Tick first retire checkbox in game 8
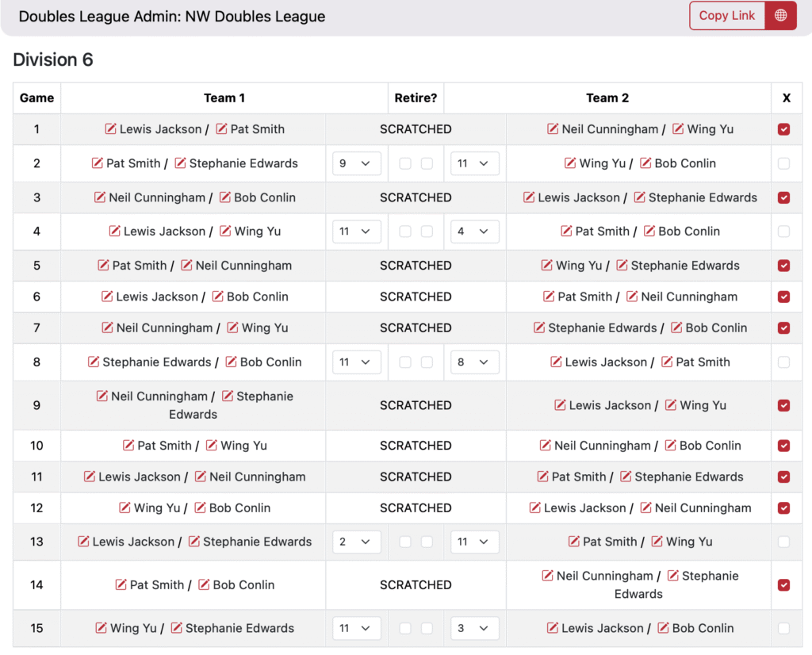The height and width of the screenshot is (655, 812). pos(405,362)
